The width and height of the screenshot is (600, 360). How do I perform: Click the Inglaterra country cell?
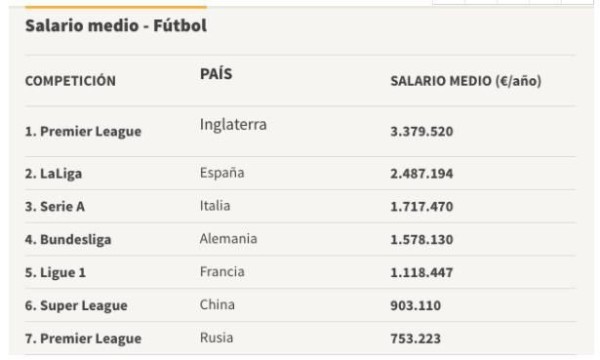tap(233, 125)
